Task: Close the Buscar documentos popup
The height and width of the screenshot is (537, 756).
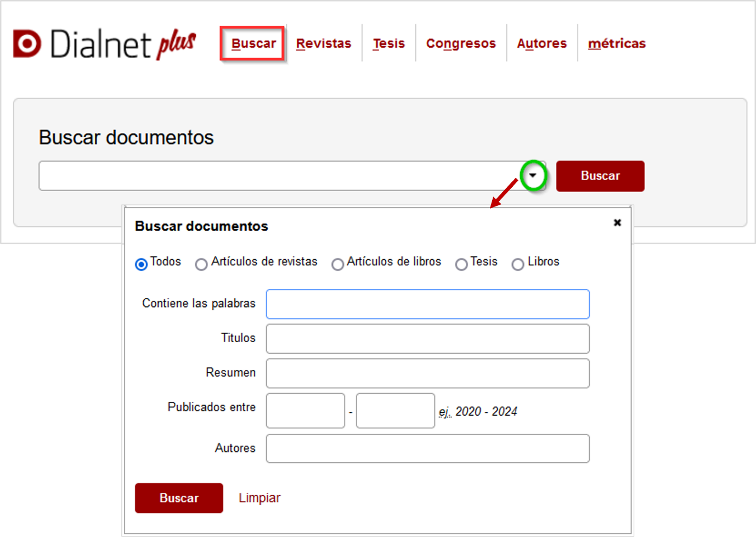Action: pos(617,222)
